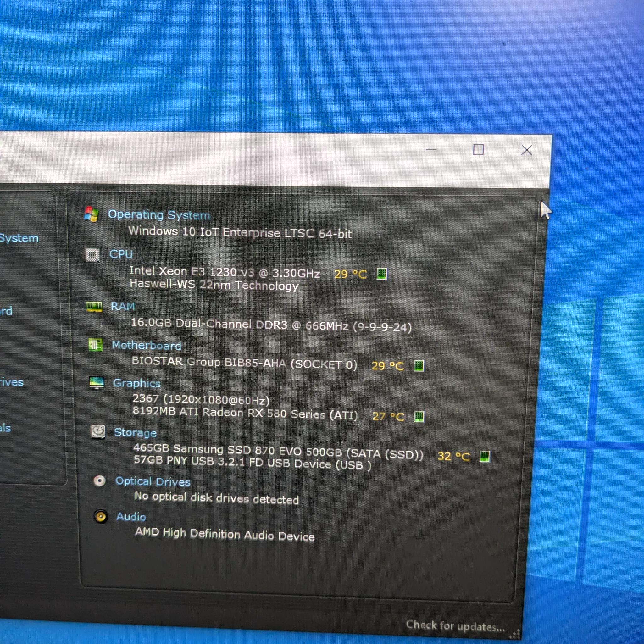Click the Motherboard icon
The width and height of the screenshot is (644, 644).
[95, 345]
